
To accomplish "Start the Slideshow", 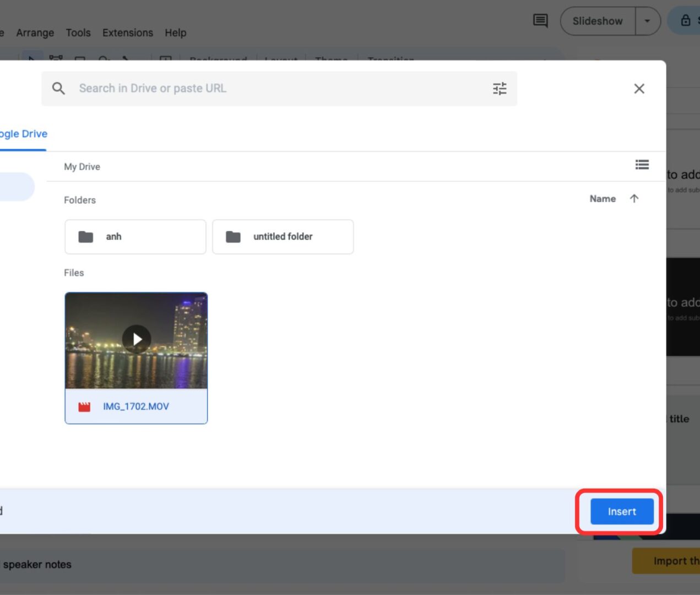I will point(598,21).
